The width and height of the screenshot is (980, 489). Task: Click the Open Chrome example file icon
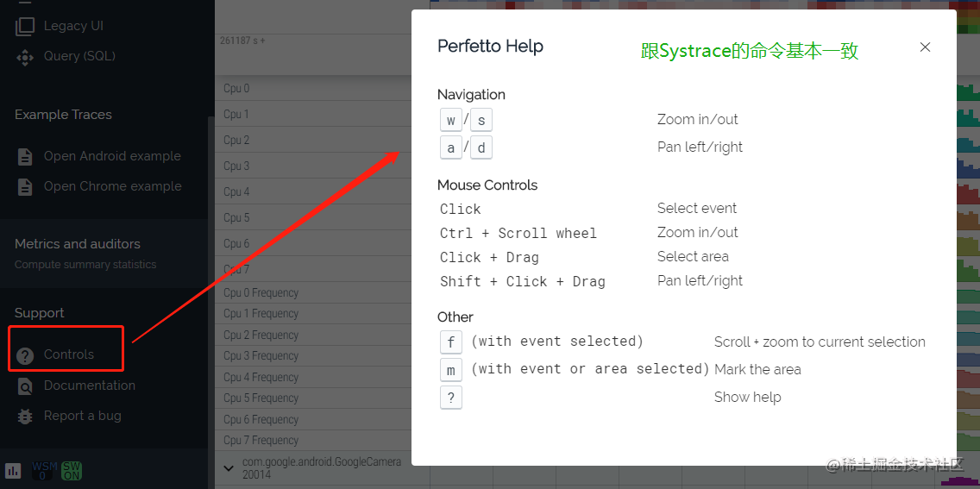click(26, 187)
